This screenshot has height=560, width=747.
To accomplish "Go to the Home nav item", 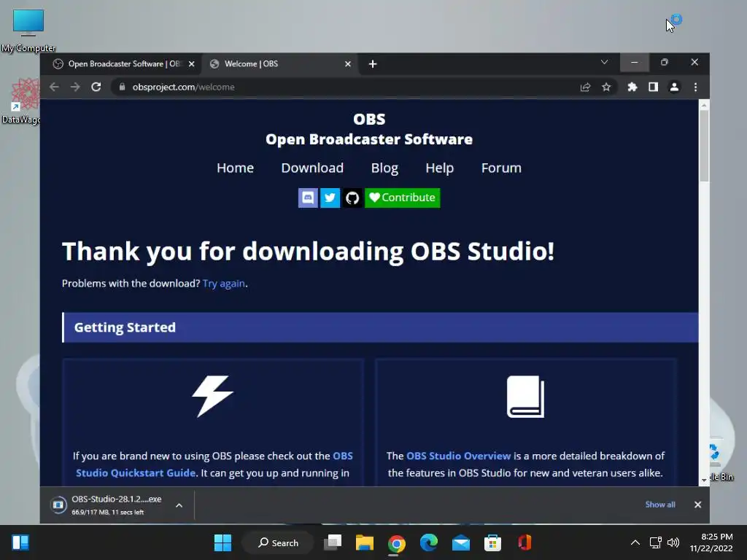I will pos(236,168).
